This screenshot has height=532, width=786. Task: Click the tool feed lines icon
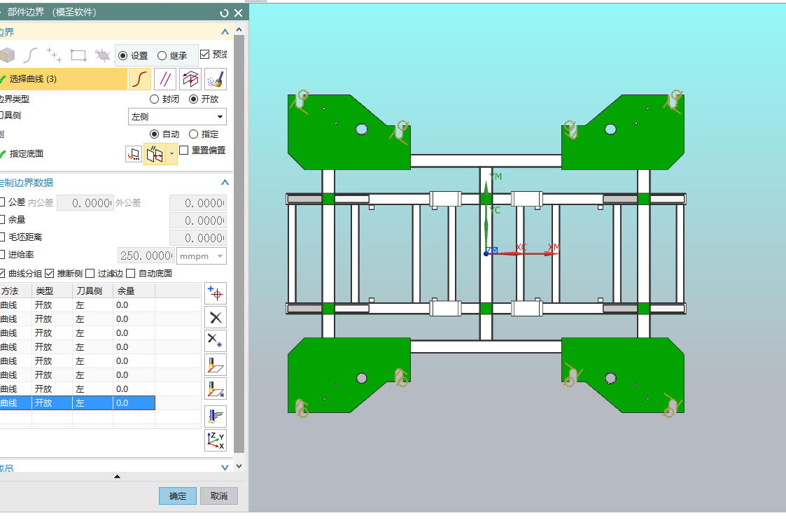tap(216, 416)
